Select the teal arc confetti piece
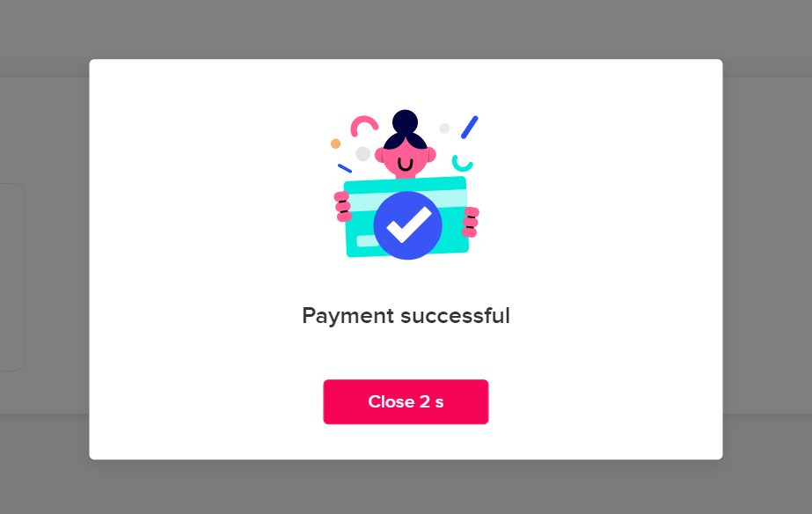Viewport: 812px width, 514px height. point(462,163)
